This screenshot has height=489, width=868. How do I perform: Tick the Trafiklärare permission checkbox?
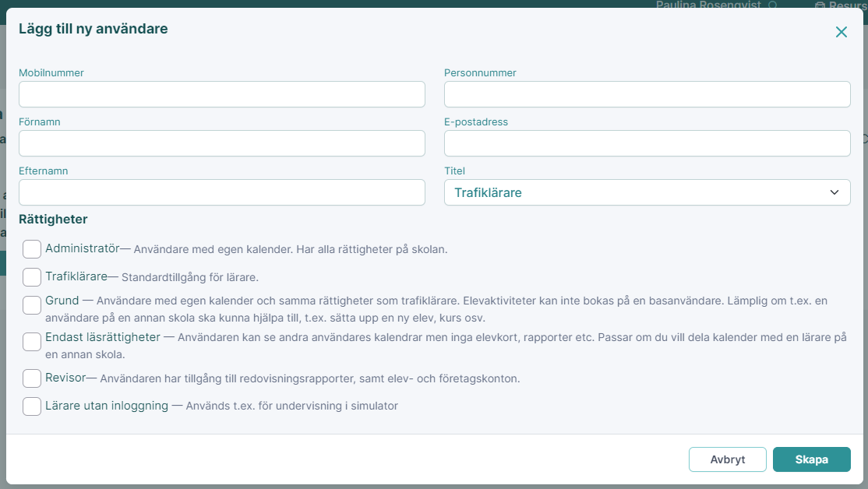(x=32, y=277)
